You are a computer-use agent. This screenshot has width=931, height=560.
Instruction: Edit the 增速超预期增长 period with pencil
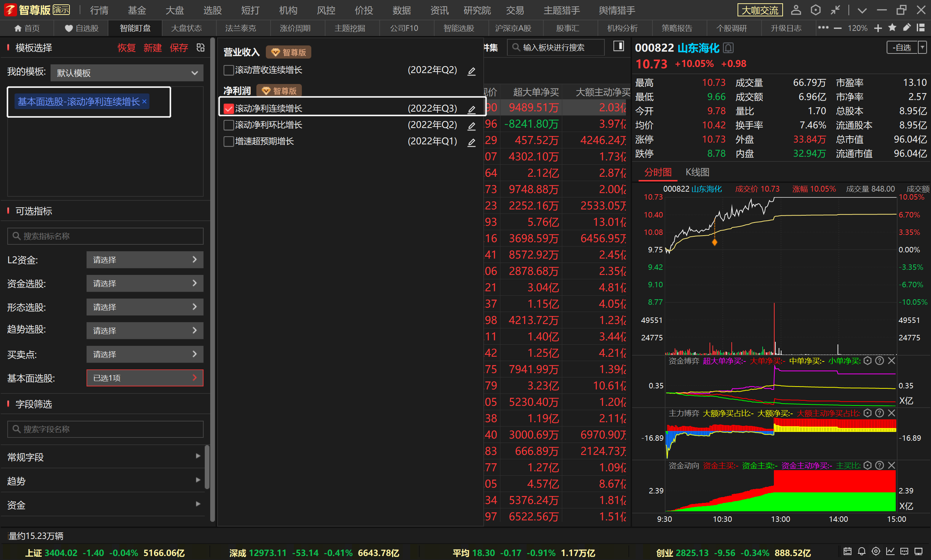tap(471, 142)
